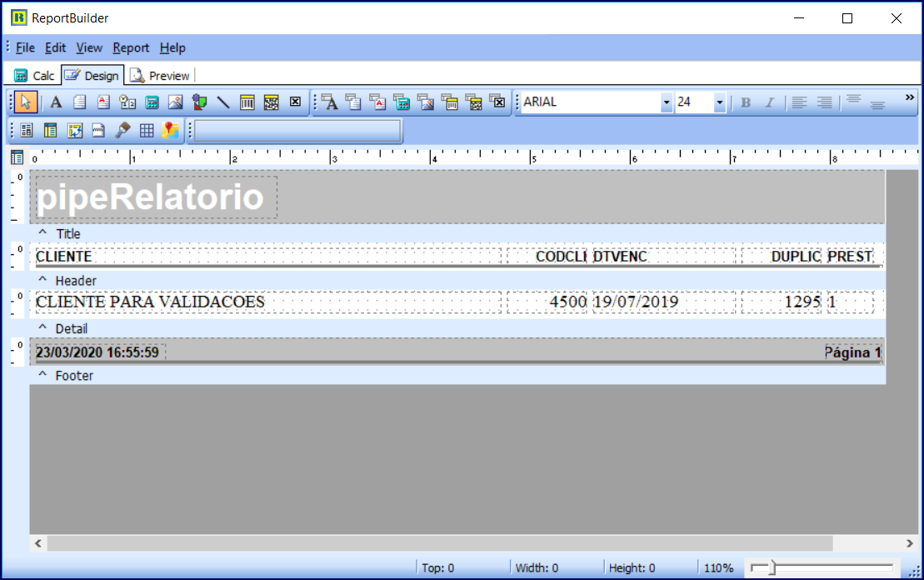Click the horizontal scrollbar left arrow
Screen dimensions: 924x580
point(38,543)
